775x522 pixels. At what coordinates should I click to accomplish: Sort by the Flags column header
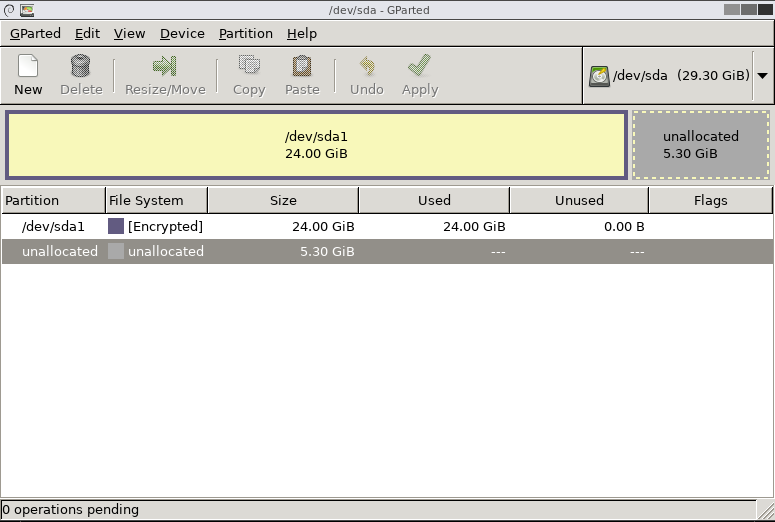[x=710, y=200]
